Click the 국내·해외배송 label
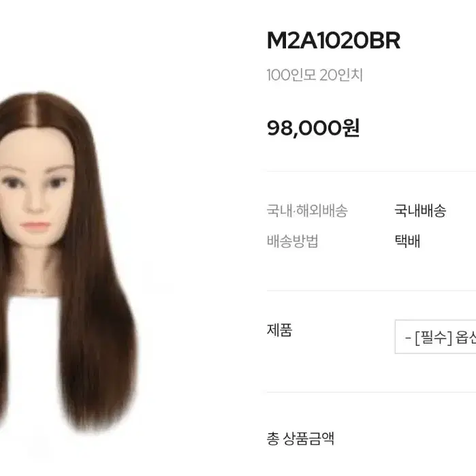476x476 pixels. 307,210
